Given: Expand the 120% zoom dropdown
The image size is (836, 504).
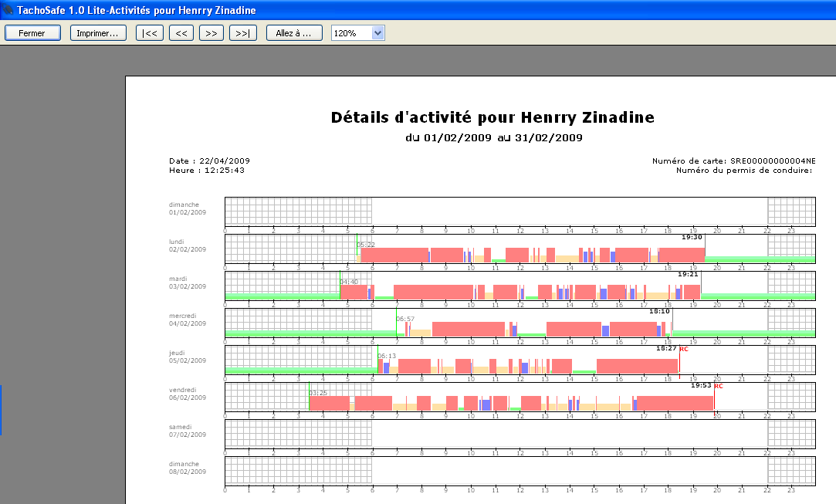Looking at the screenshot, I should click(x=377, y=33).
